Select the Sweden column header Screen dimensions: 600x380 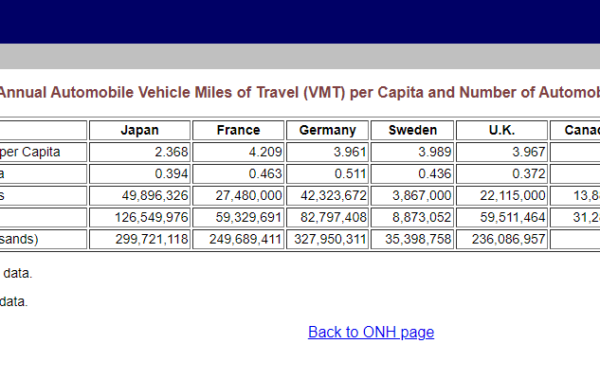412,130
